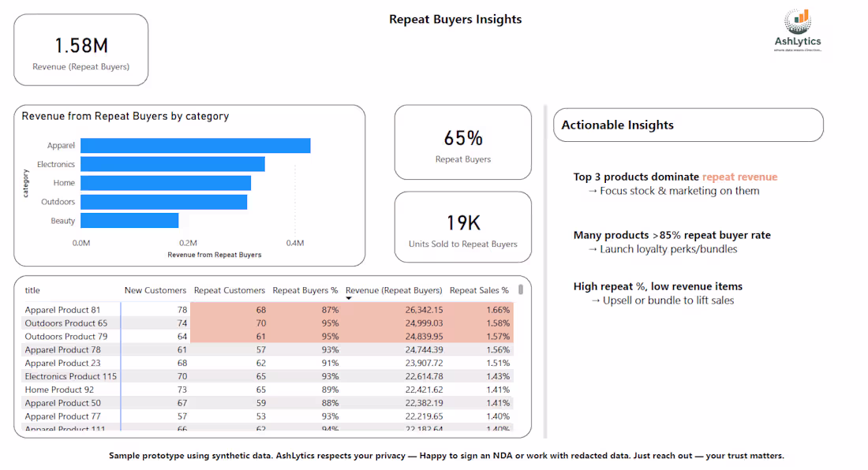Screen dimensions: 868x470
Task: Click the 65% Repeat Buyers KPI card
Action: click(x=462, y=142)
